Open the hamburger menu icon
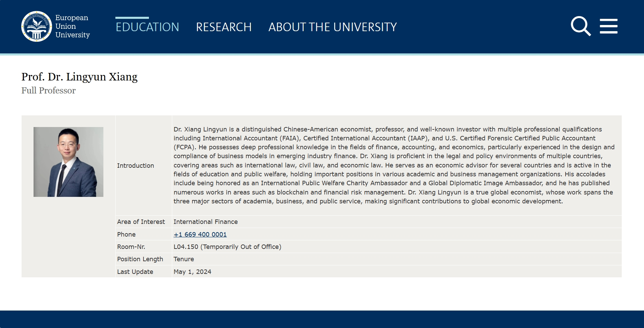The image size is (644, 328). tap(608, 26)
